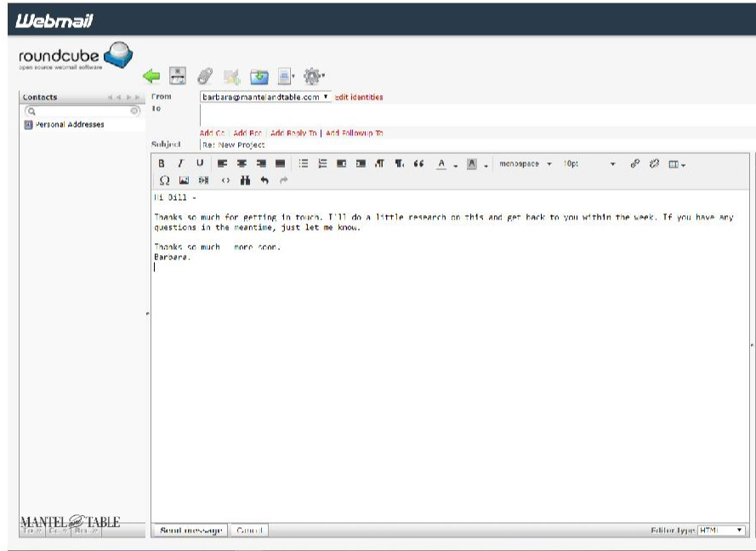Click the Subject field with Re: New Project
Image resolution: width=756 pixels, height=551 pixels.
[477, 145]
